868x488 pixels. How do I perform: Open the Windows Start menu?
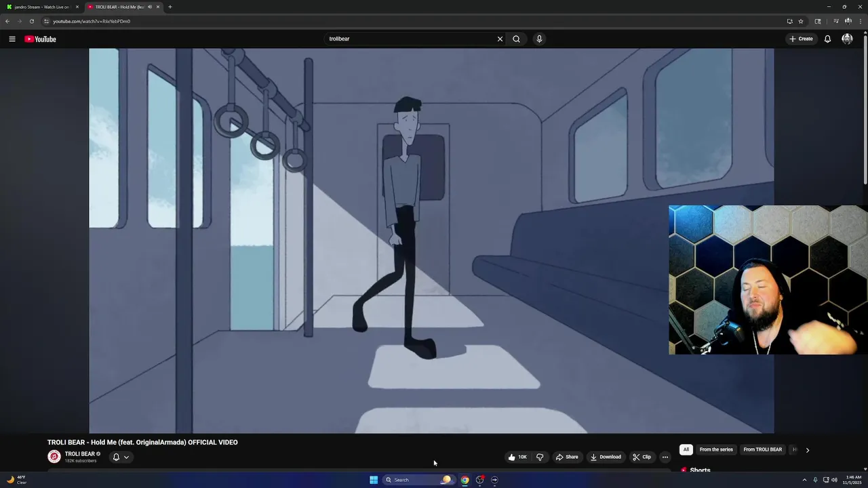pos(374,480)
